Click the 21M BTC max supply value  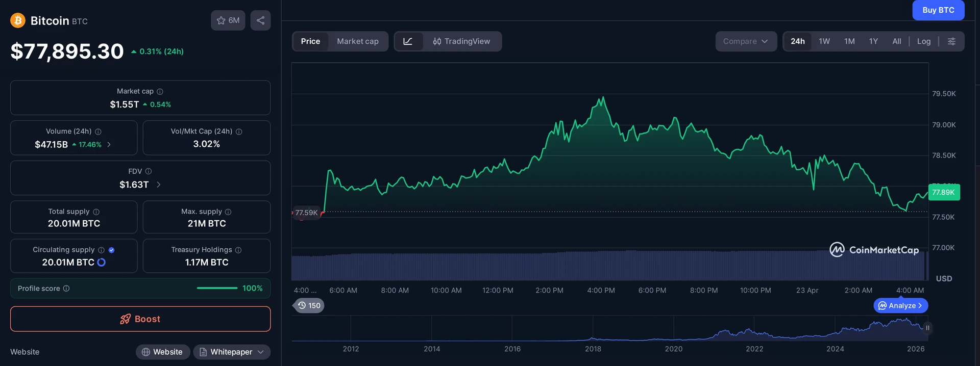[207, 224]
